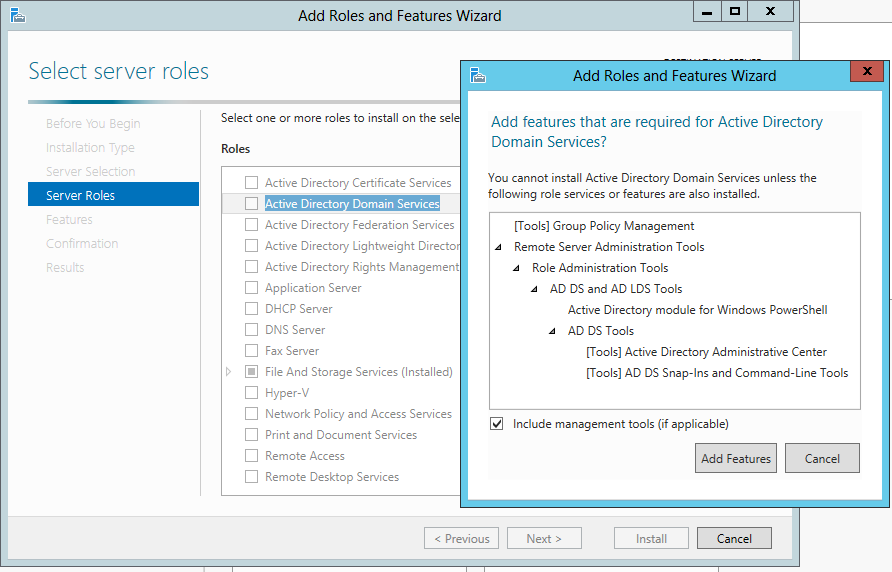Tick the DNS Server checkbox
The height and width of the screenshot is (572, 892).
(x=251, y=330)
